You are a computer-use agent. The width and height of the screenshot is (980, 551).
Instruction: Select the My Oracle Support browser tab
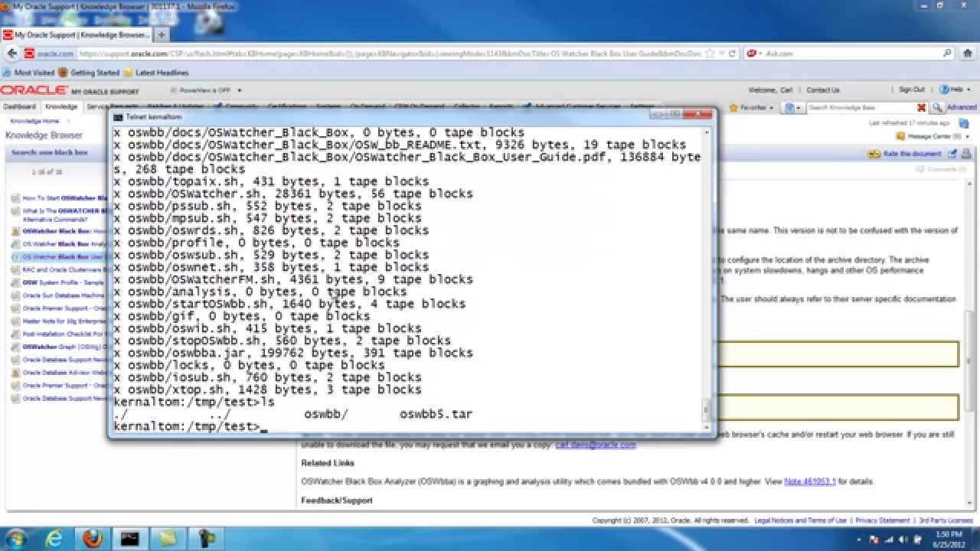tap(77, 35)
